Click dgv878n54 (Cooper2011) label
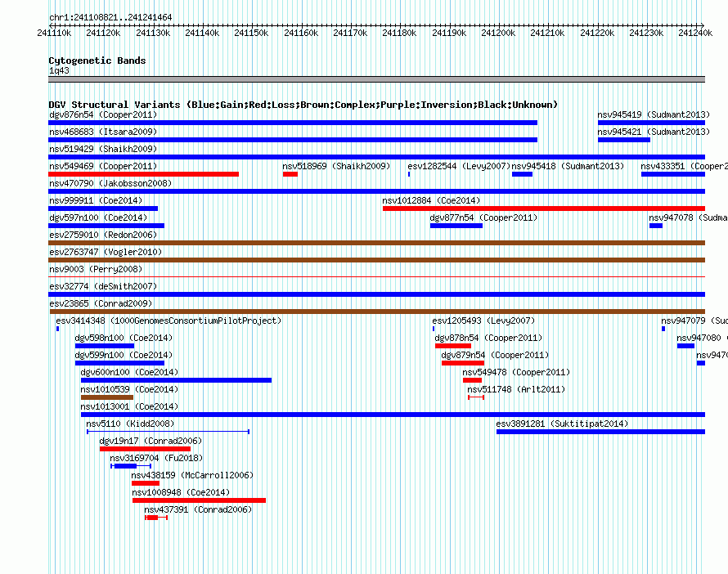The image size is (728, 574). (488, 338)
